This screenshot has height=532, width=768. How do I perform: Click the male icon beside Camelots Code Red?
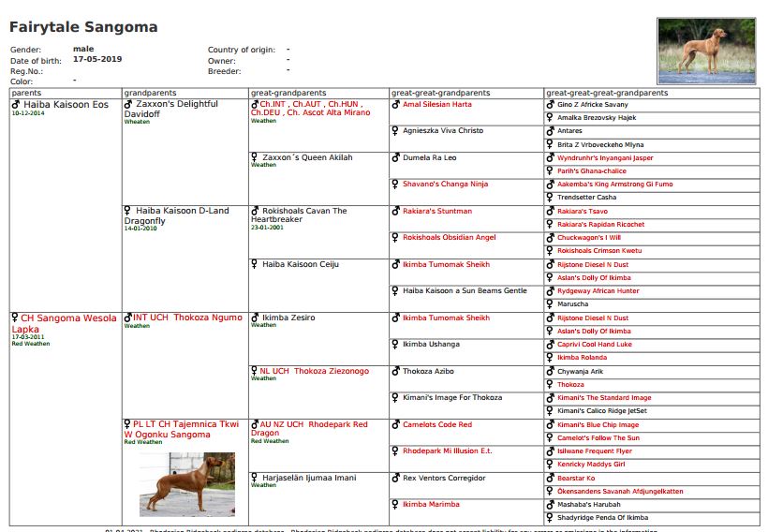396,424
